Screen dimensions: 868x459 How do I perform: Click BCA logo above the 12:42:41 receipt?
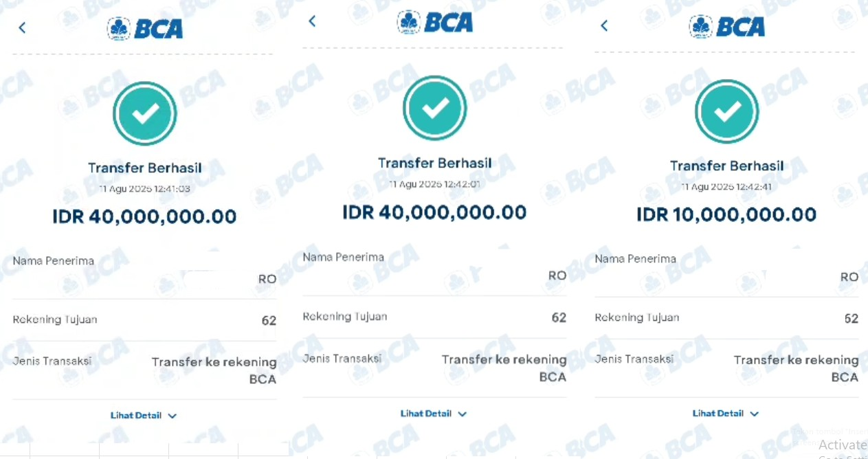point(727,27)
